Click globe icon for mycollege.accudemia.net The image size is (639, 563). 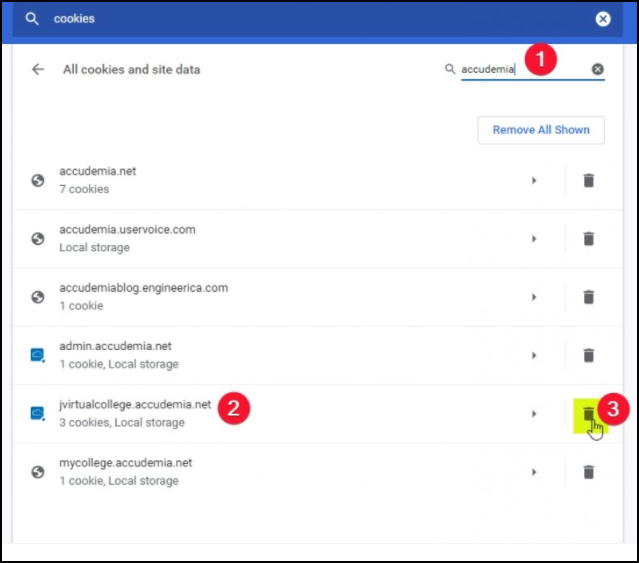(x=38, y=472)
